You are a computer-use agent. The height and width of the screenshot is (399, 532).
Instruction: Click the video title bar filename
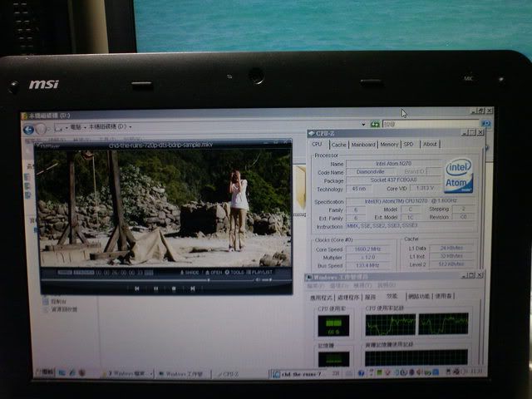(x=160, y=145)
